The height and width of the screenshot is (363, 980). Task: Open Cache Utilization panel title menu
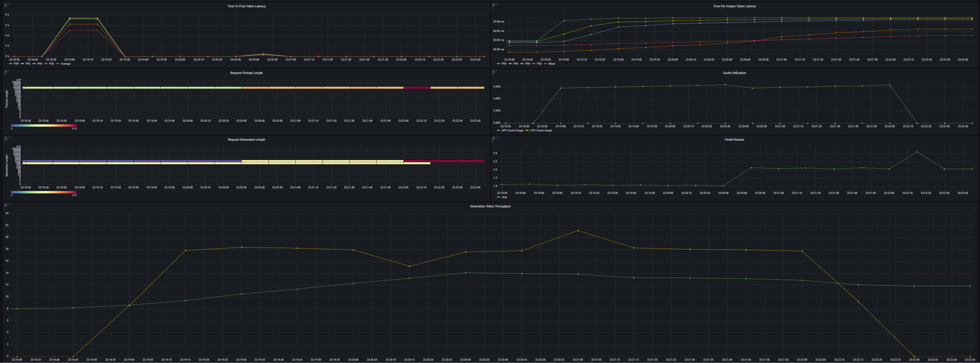pos(734,73)
